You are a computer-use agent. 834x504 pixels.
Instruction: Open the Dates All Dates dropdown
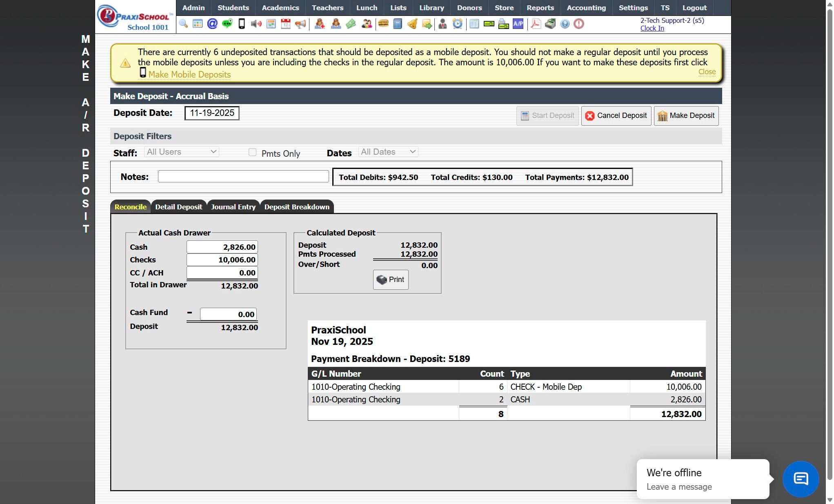click(388, 152)
